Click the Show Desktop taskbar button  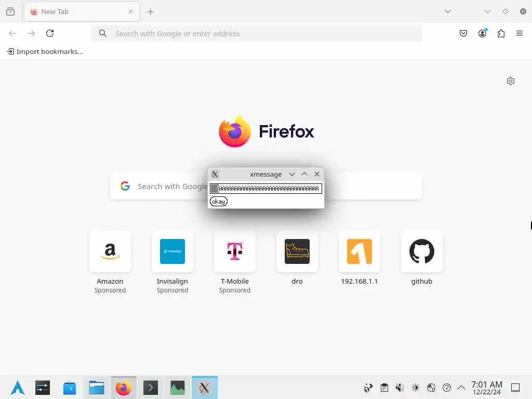[x=515, y=388]
